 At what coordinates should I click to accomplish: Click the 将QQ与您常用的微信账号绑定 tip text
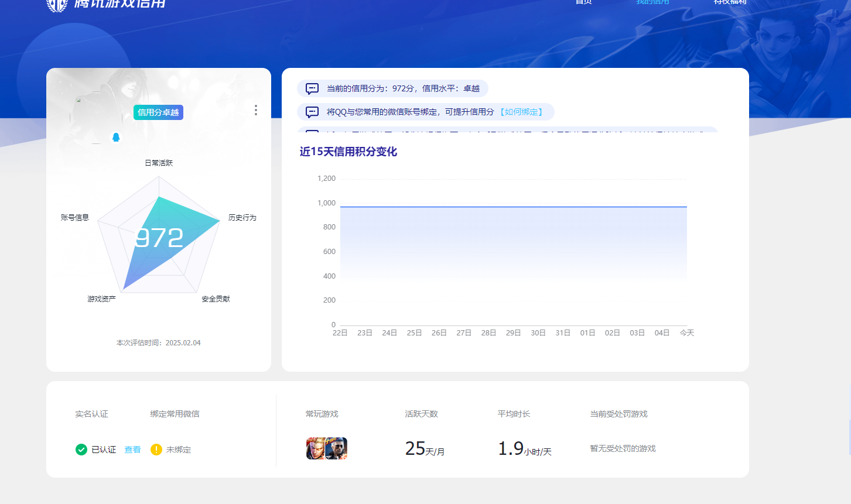point(410,112)
